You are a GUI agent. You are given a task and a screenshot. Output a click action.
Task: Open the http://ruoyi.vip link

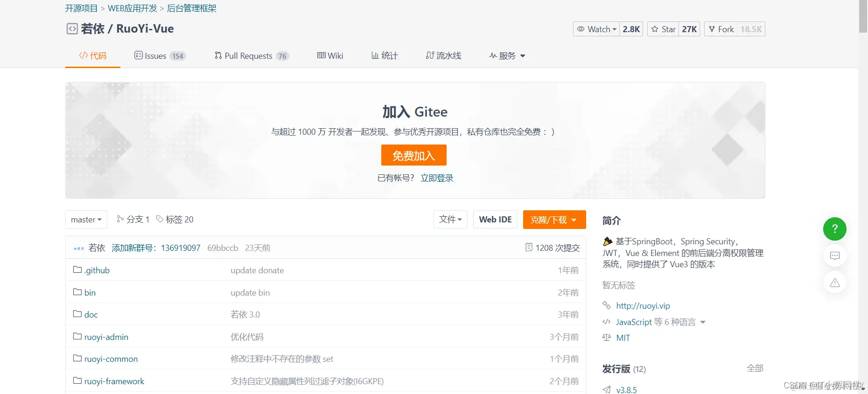(x=643, y=306)
